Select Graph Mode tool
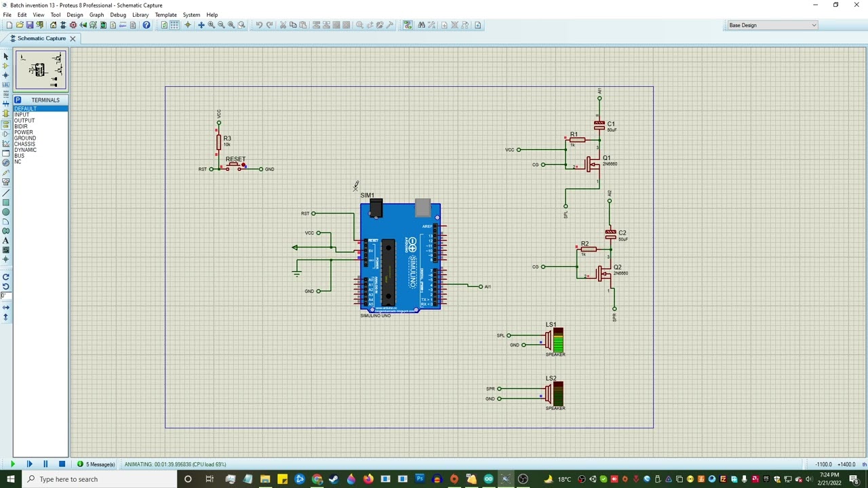 click(x=6, y=142)
